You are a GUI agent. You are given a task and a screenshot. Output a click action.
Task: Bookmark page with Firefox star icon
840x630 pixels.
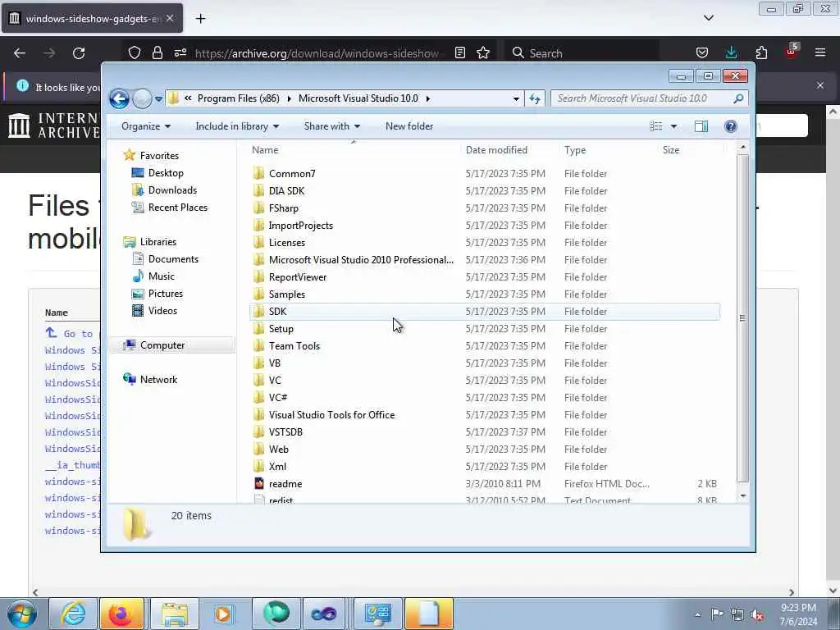[x=483, y=53]
